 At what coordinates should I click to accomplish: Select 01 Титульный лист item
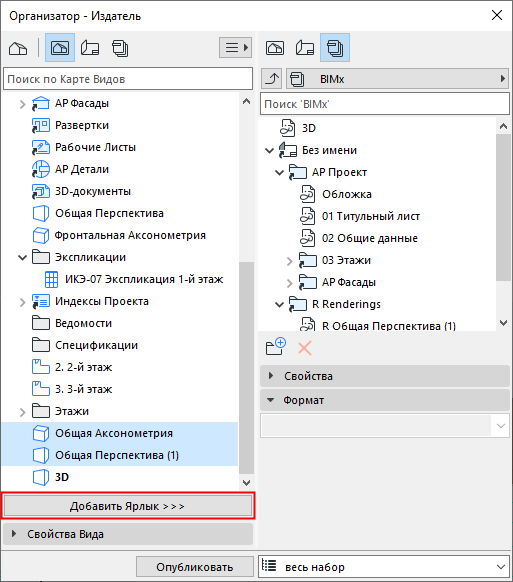click(x=371, y=216)
